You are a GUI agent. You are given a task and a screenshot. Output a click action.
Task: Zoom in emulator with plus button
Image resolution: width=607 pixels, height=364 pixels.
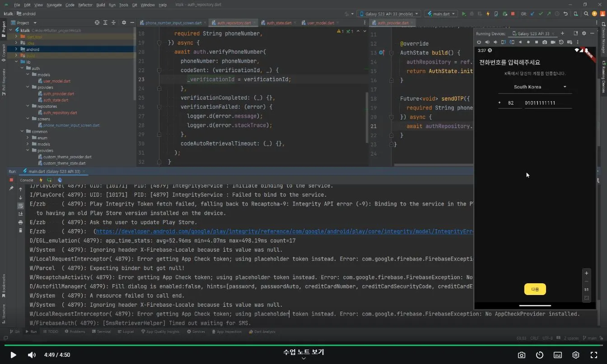tap(586, 273)
